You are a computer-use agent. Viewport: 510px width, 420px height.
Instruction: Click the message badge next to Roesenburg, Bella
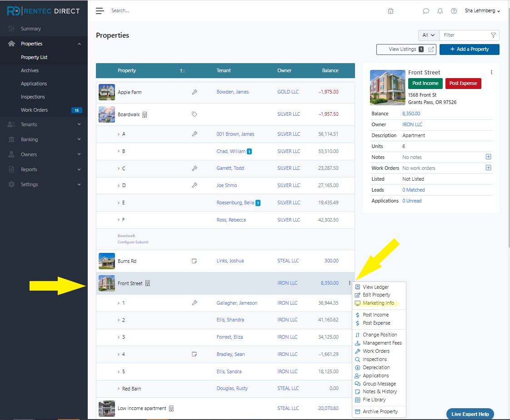258,203
